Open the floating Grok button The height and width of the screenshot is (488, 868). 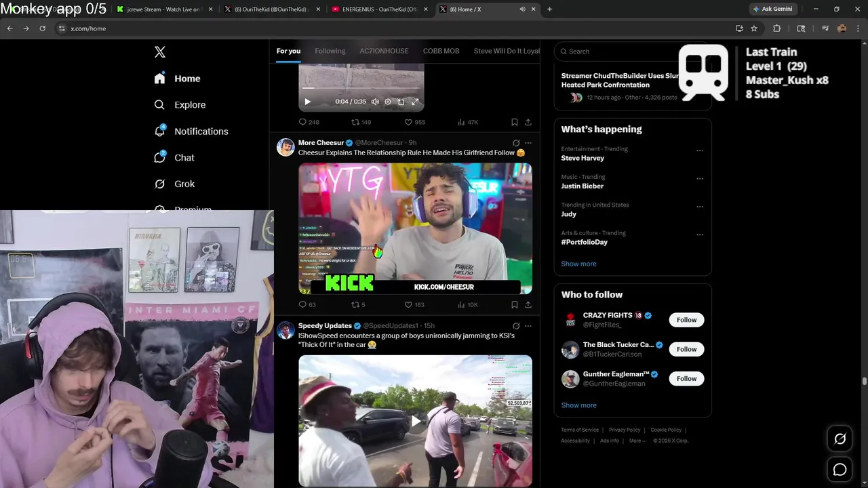(x=840, y=439)
